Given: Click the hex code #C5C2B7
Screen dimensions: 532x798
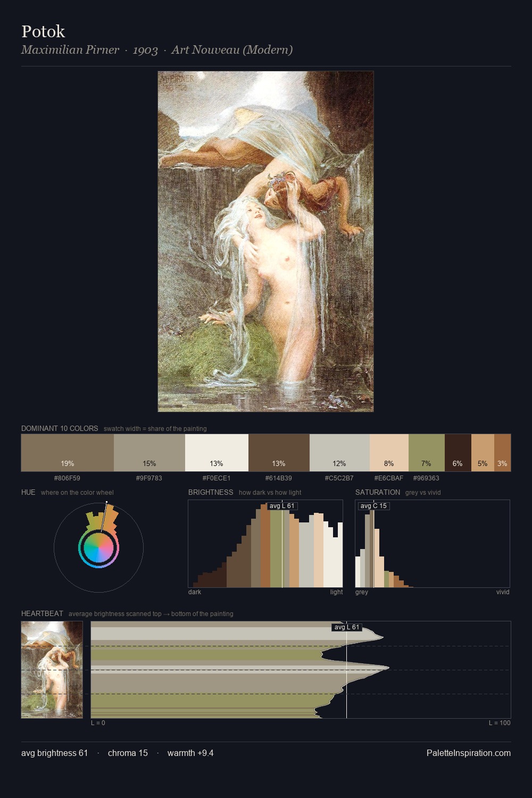Looking at the screenshot, I should point(339,478).
